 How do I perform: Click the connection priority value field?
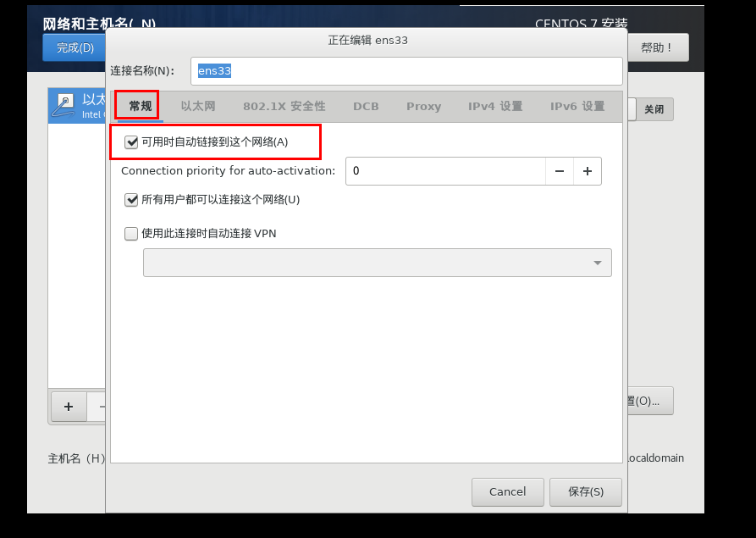coord(445,171)
